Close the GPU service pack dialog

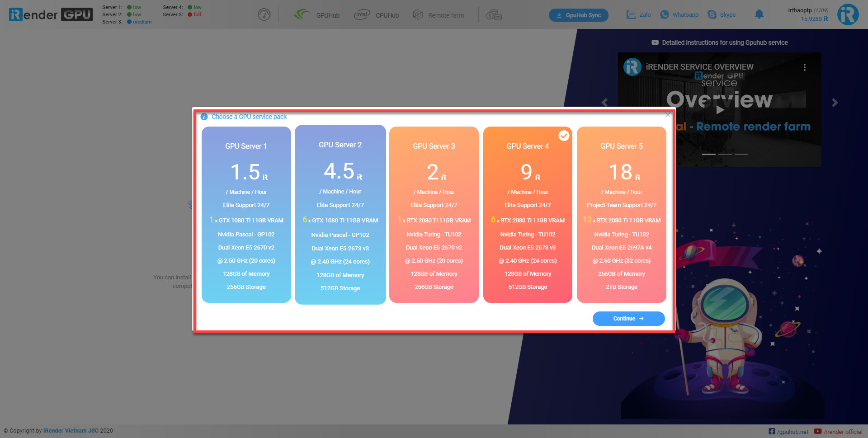[x=668, y=115]
